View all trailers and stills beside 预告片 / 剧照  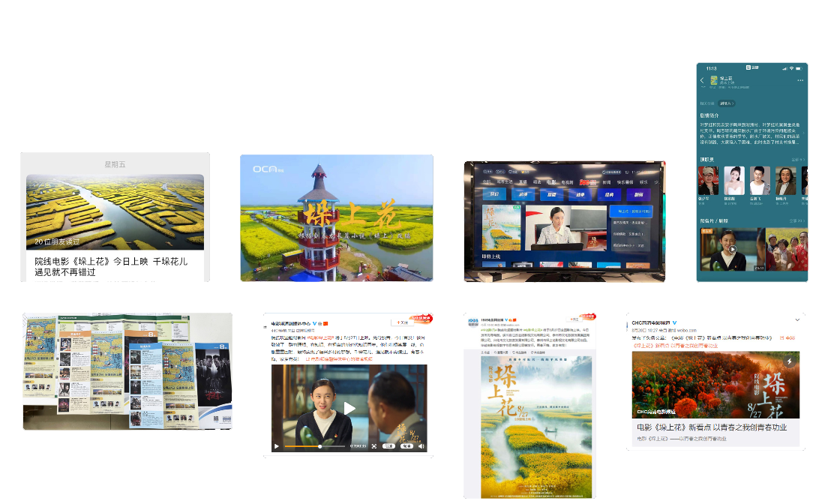pyautogui.click(x=796, y=220)
